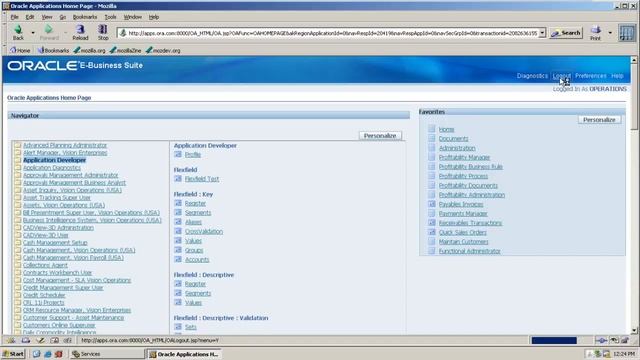Open the Edit menu

30,17
